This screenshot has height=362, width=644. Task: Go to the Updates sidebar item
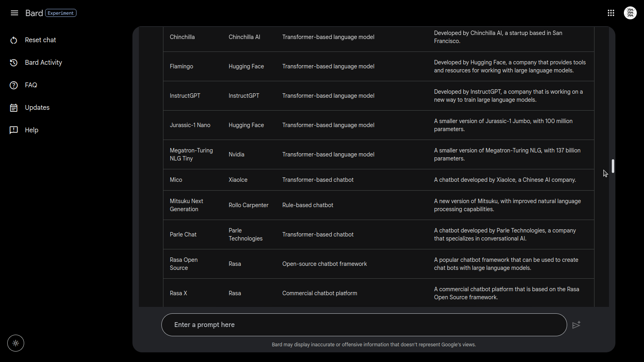(x=37, y=108)
